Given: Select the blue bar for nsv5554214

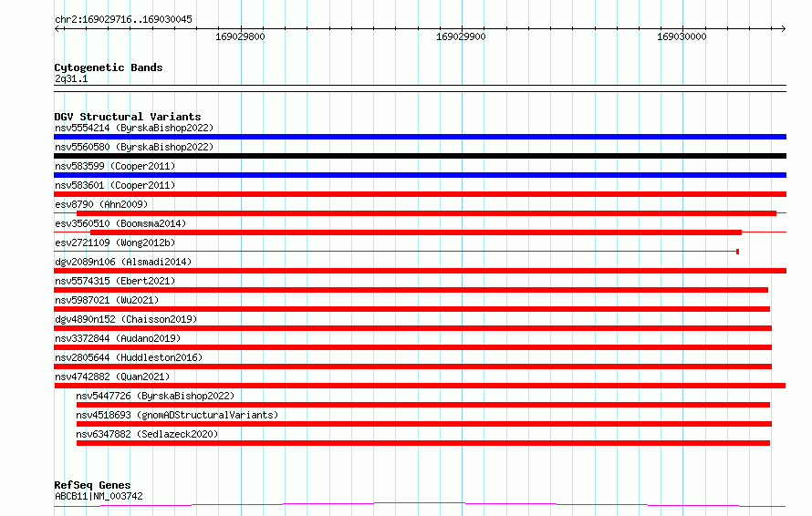Looking at the screenshot, I should coord(420,137).
